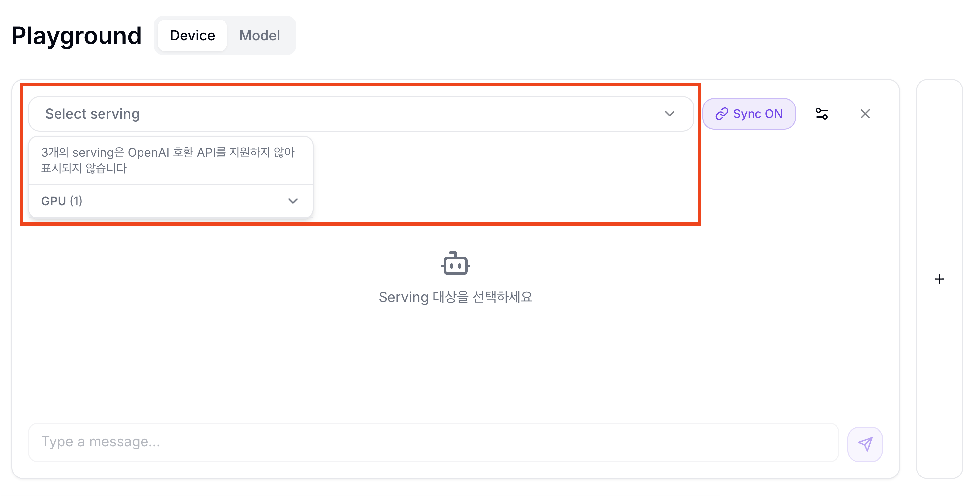The height and width of the screenshot is (496, 980).
Task: Click the robot icon in empty state
Action: pyautogui.click(x=455, y=263)
